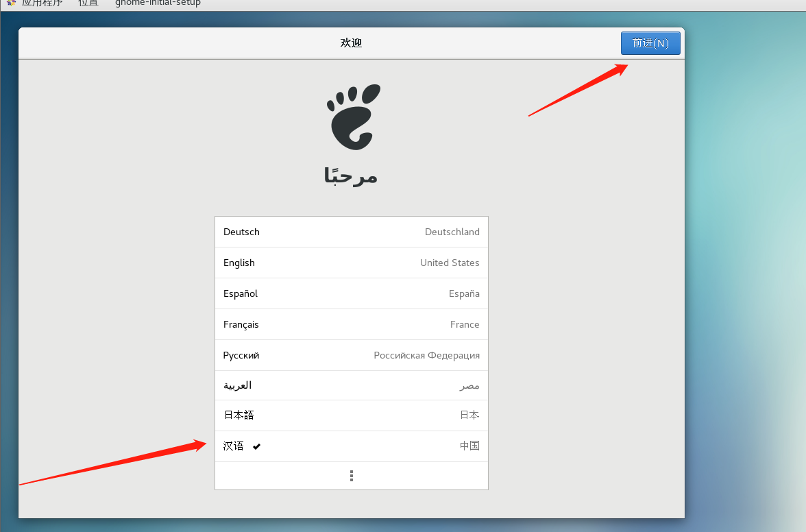Click gnome-initial-setup app menu in top bar

[x=158, y=3]
